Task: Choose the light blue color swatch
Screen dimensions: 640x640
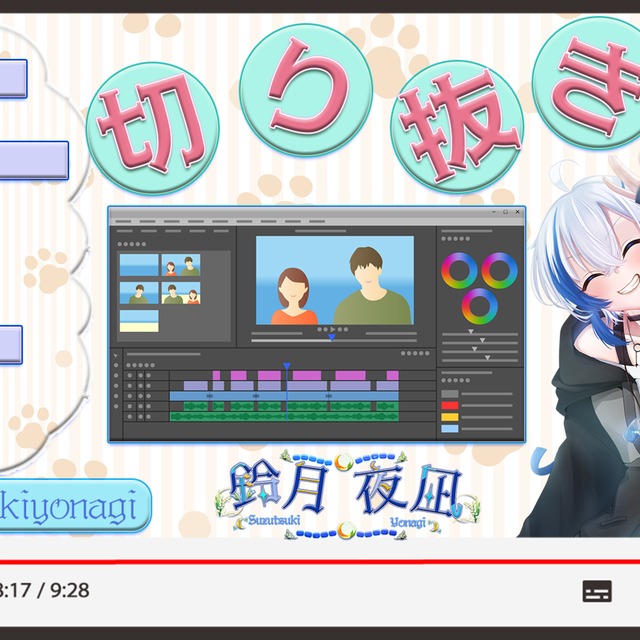Action: tap(450, 428)
